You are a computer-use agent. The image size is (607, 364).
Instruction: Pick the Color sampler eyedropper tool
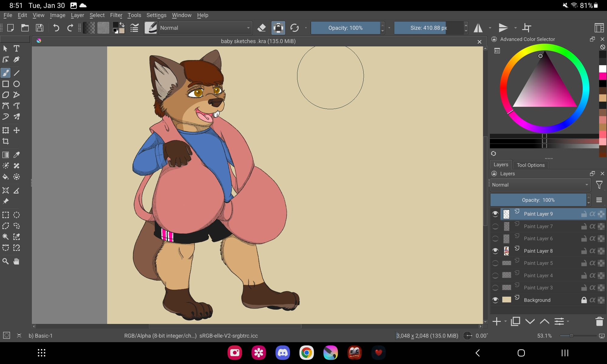(x=16, y=155)
